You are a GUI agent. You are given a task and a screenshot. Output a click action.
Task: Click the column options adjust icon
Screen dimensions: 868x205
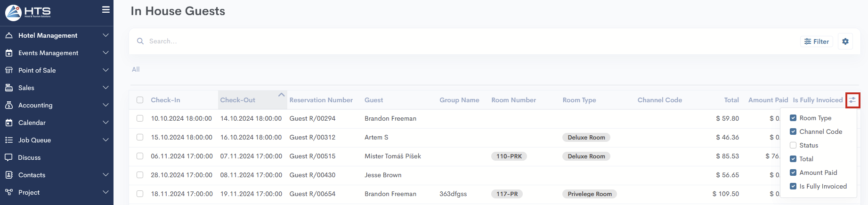pyautogui.click(x=852, y=100)
